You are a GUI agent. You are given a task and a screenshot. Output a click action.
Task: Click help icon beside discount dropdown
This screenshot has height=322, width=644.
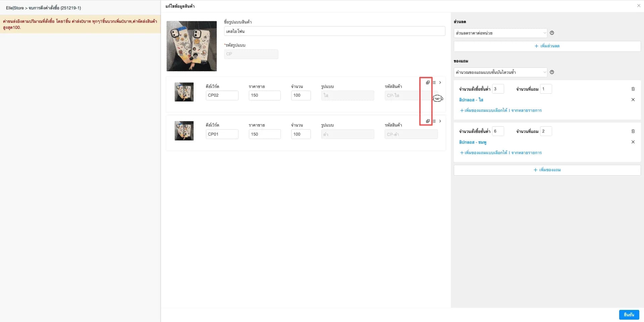(x=552, y=33)
